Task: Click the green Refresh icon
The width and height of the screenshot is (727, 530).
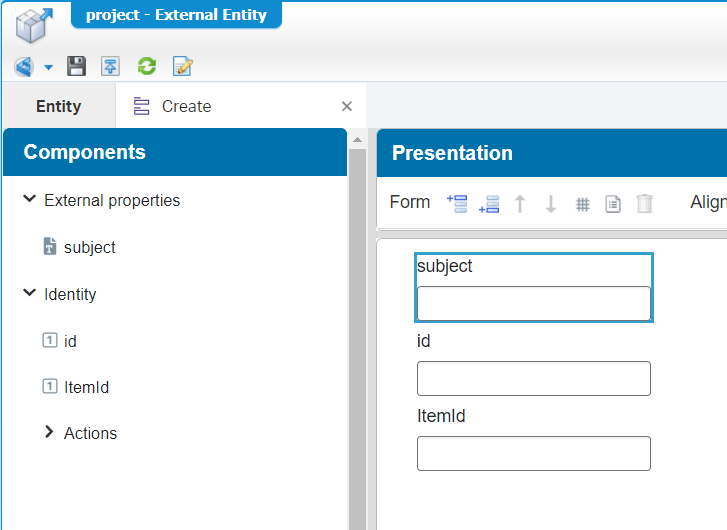Action: [x=147, y=67]
